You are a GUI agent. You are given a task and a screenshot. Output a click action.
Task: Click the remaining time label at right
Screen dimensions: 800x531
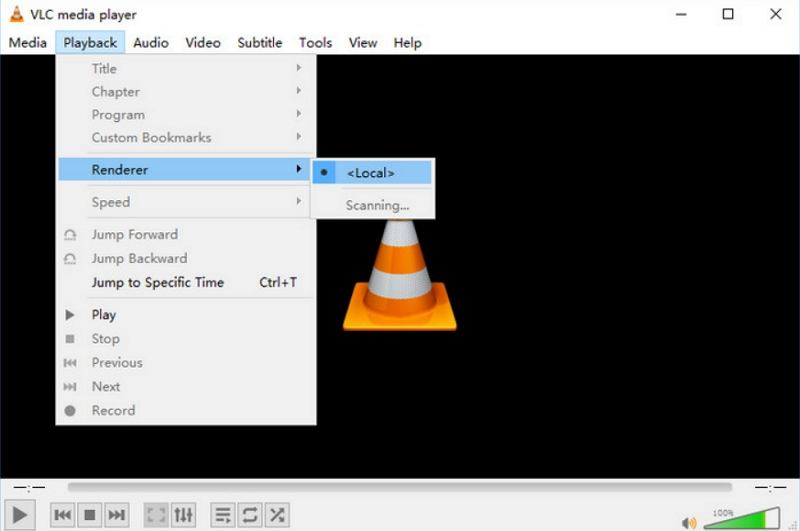(x=770, y=488)
